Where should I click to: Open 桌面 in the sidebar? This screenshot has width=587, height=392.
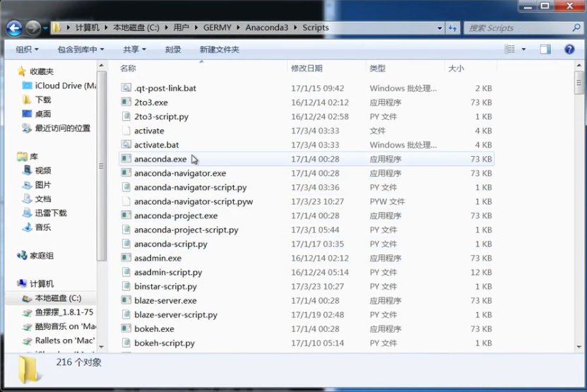pyautogui.click(x=36, y=114)
